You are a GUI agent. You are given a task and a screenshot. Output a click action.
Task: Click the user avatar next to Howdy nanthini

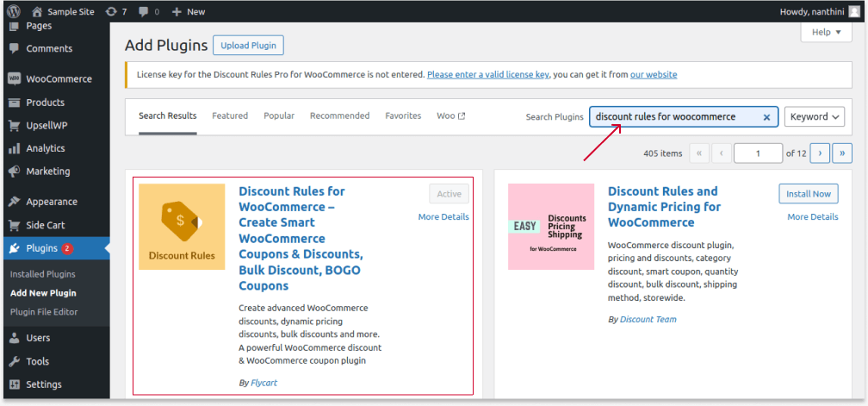(855, 11)
